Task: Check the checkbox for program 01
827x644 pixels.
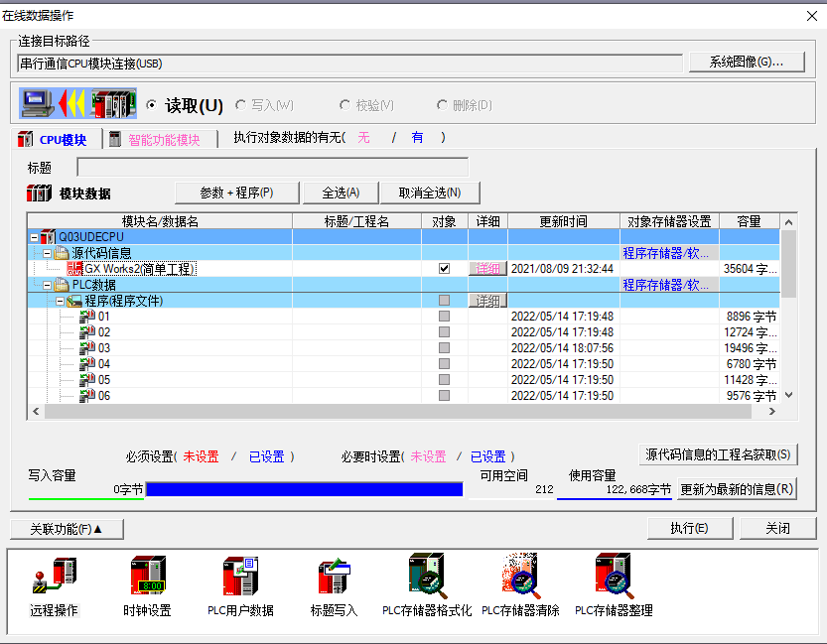Action: [x=444, y=317]
